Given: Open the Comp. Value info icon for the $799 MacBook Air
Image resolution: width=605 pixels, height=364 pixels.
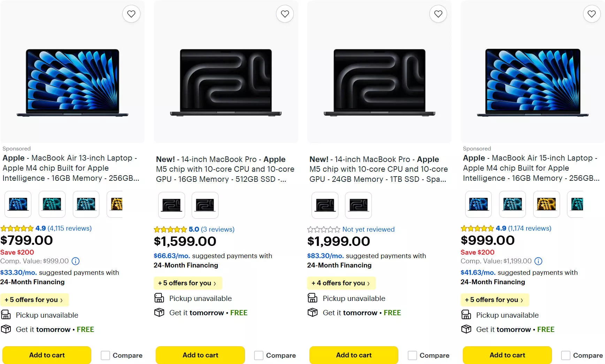Looking at the screenshot, I should 75,261.
